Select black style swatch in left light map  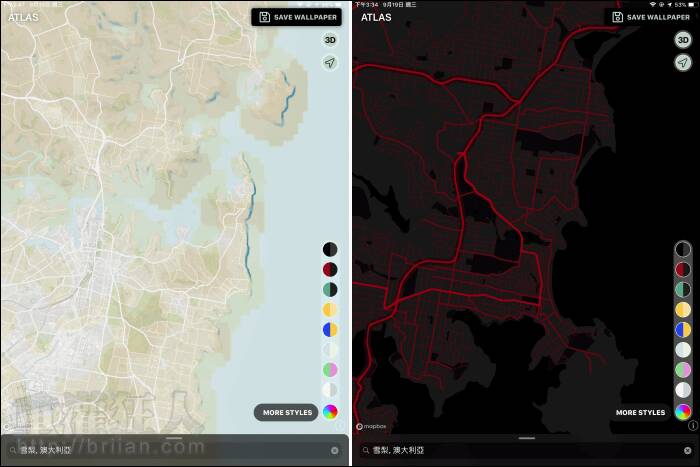330,249
